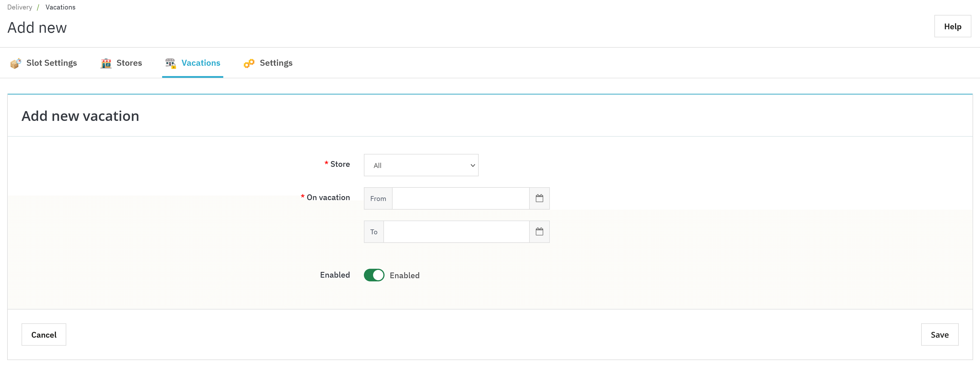The image size is (980, 379).
Task: Click the Vacations breadcrumb item
Action: pyautogui.click(x=61, y=7)
